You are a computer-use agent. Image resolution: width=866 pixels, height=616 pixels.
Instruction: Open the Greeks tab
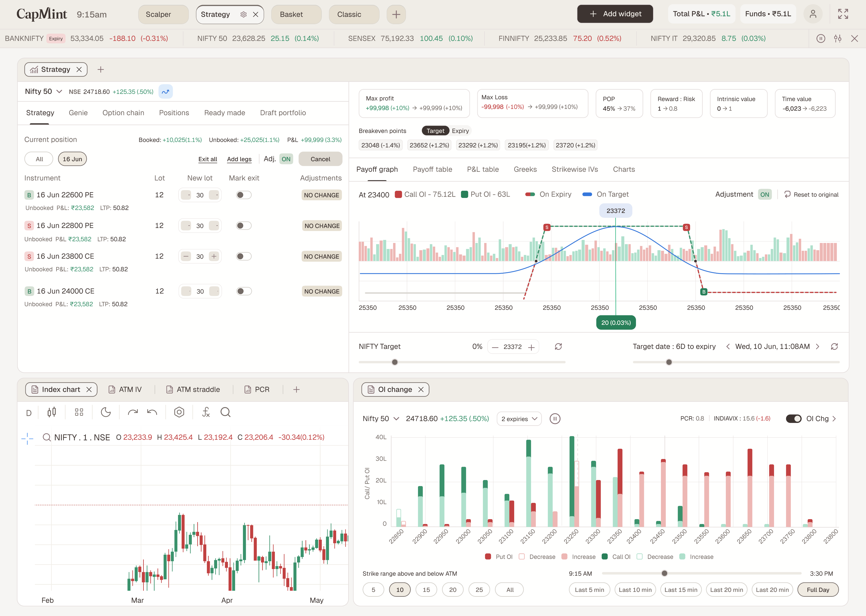tap(525, 169)
